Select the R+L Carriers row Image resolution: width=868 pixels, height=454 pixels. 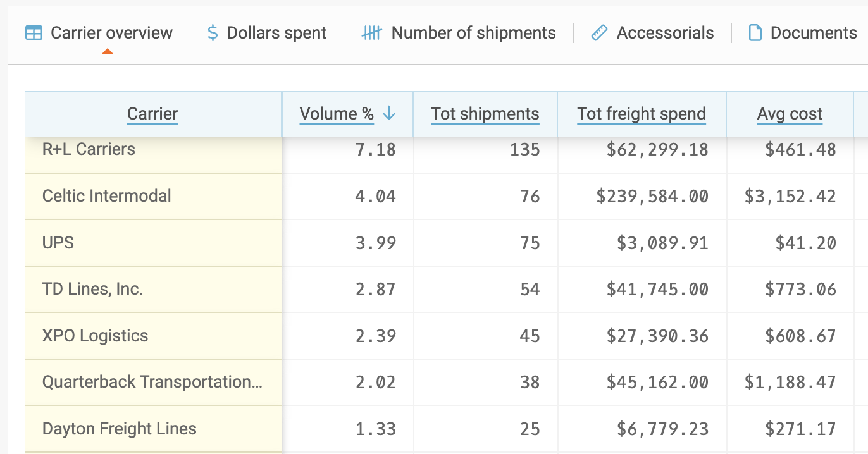(87, 149)
